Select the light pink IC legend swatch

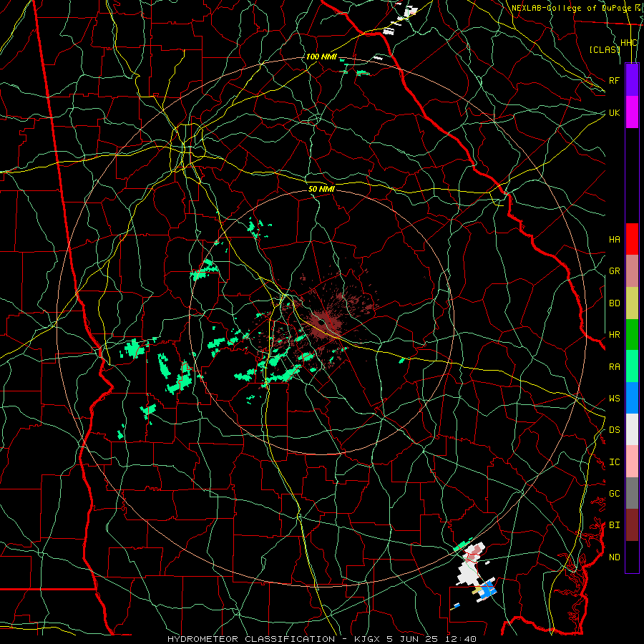[x=632, y=462]
